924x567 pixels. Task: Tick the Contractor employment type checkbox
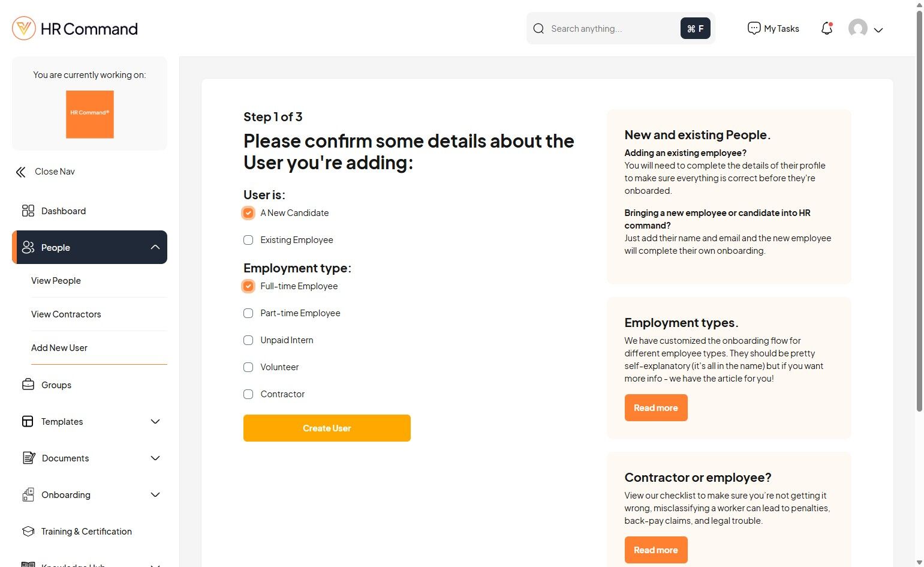(248, 394)
